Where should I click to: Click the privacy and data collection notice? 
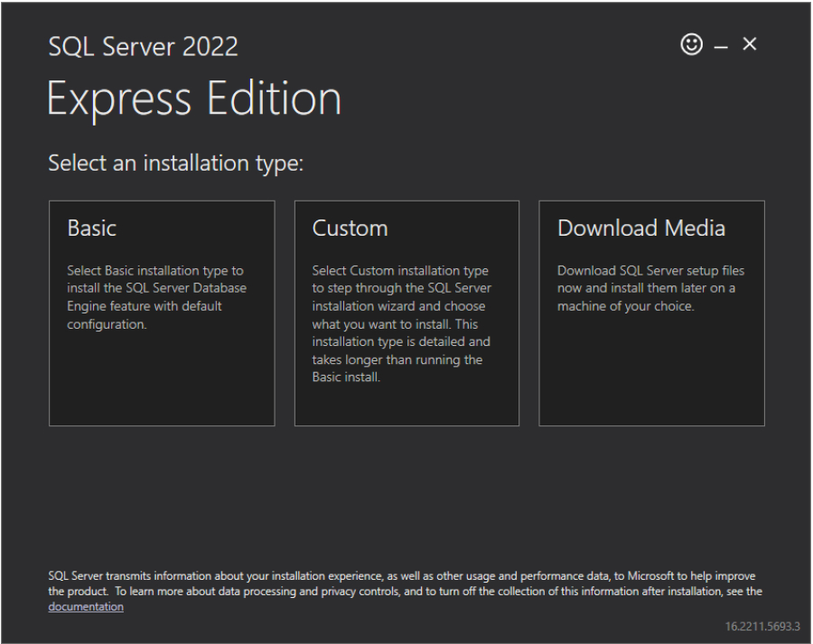[x=405, y=583]
